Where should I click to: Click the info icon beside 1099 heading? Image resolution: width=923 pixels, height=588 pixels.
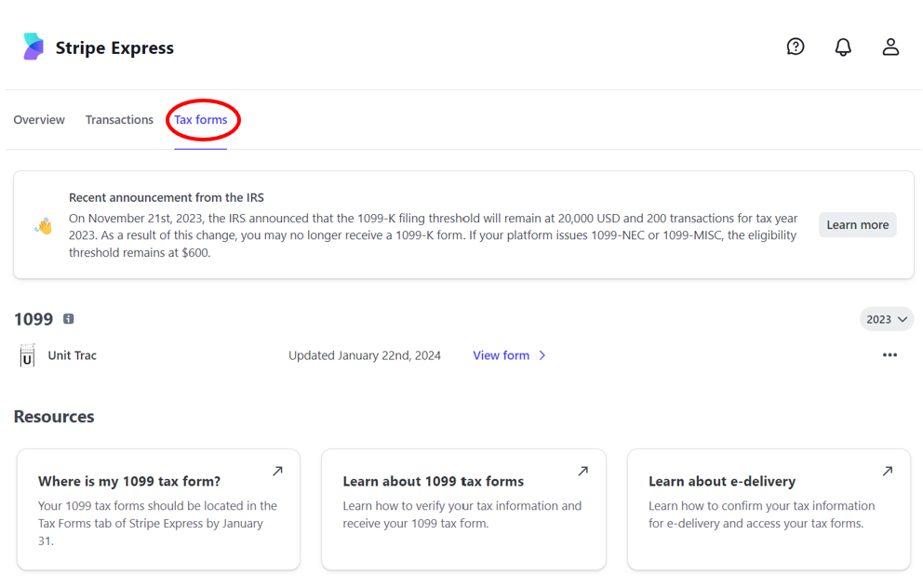[68, 319]
